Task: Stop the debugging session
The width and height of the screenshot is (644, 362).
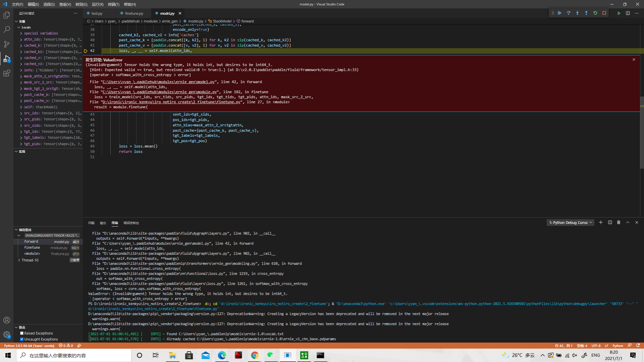Action: pyautogui.click(x=604, y=13)
